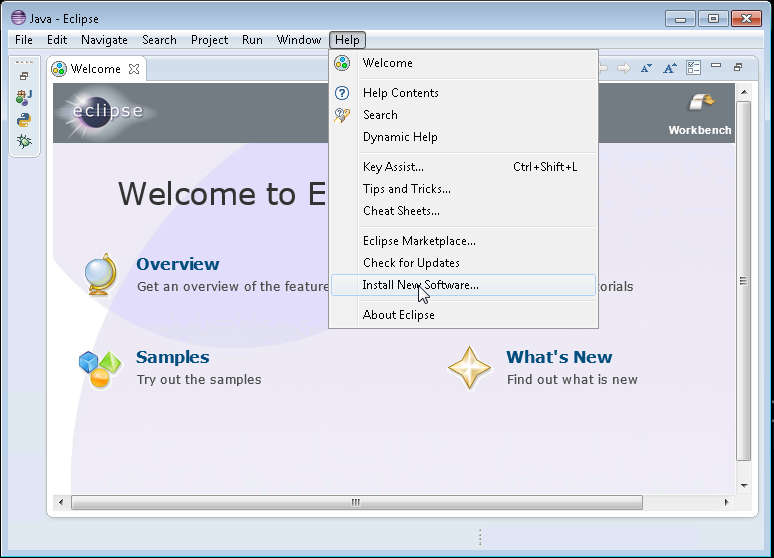Open the Java perspective icon

(x=24, y=98)
